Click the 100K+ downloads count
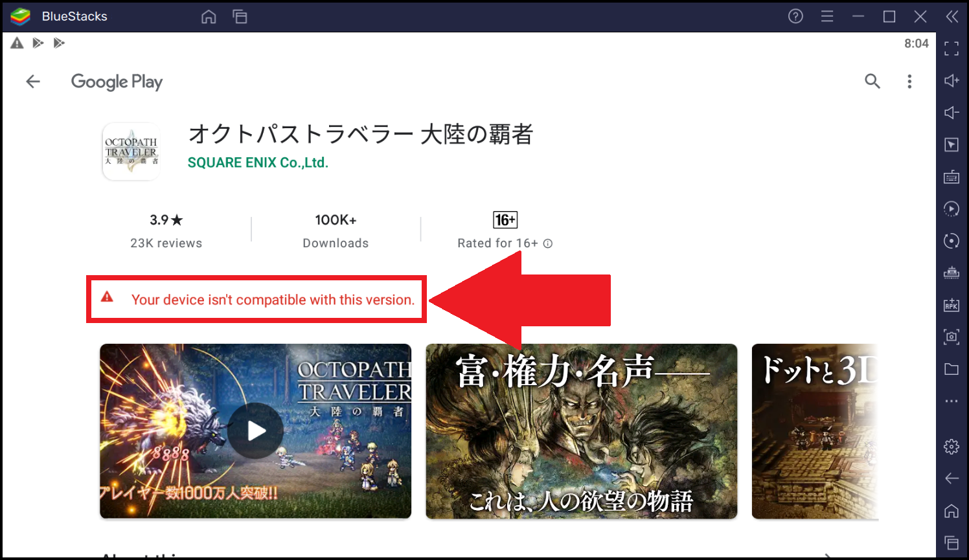Screen dimensions: 969x560 [336, 220]
